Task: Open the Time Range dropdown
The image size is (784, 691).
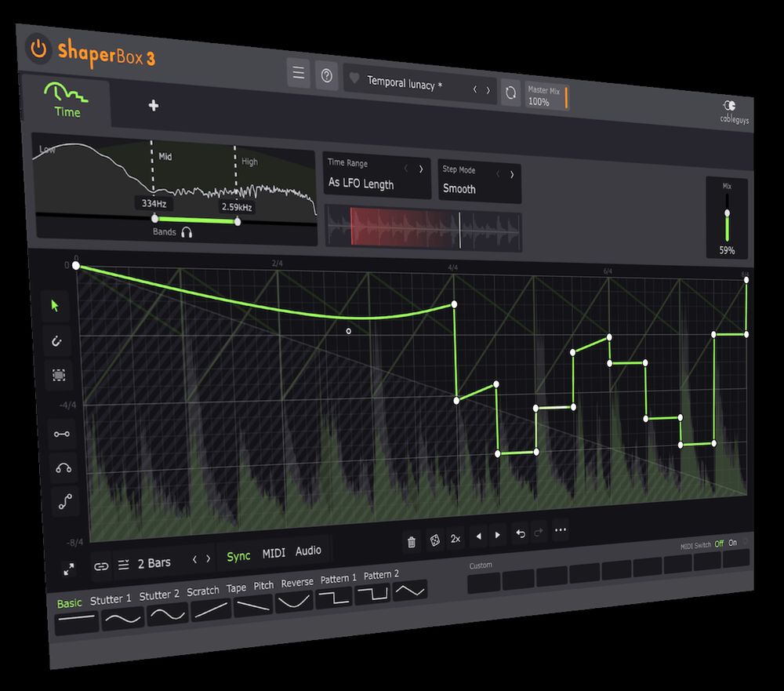Action: click(x=376, y=176)
